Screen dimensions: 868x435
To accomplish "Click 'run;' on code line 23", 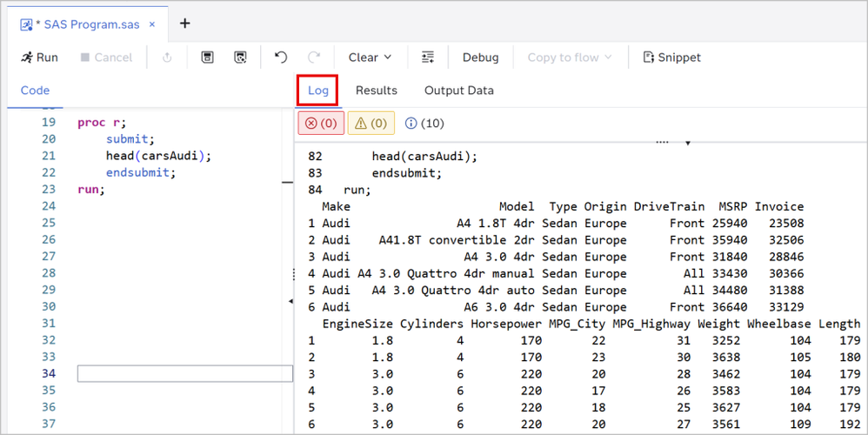I will (91, 190).
